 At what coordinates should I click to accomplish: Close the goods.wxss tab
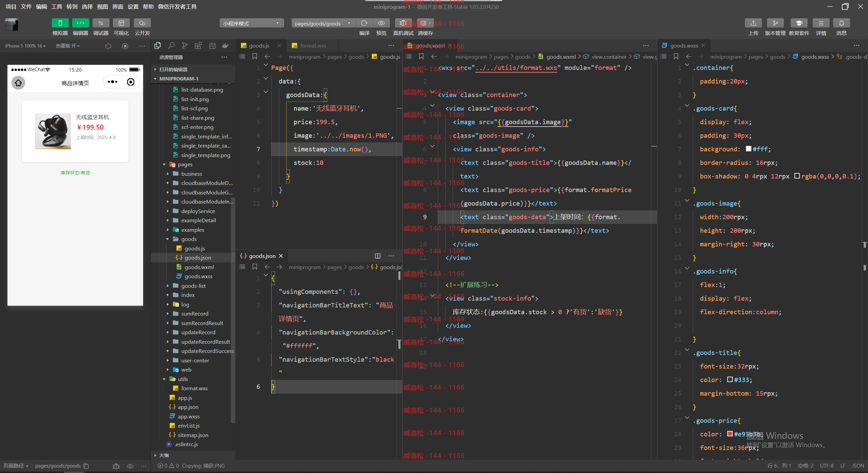(x=703, y=45)
